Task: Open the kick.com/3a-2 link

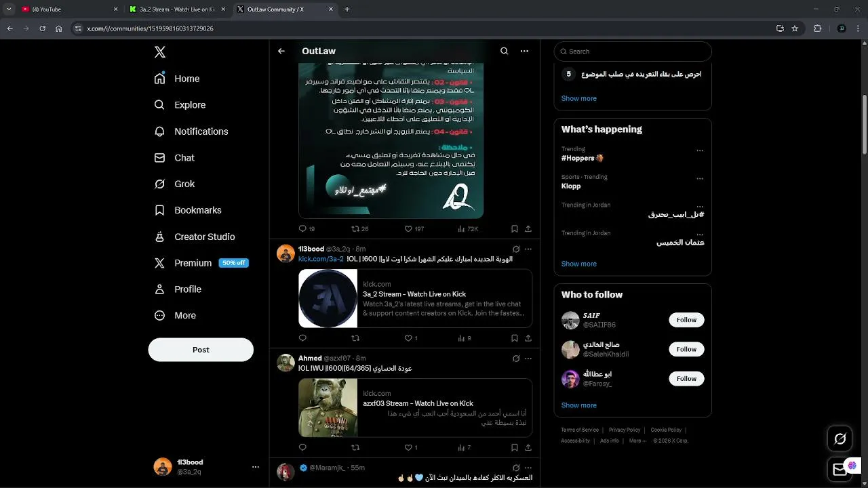Action: click(x=321, y=259)
